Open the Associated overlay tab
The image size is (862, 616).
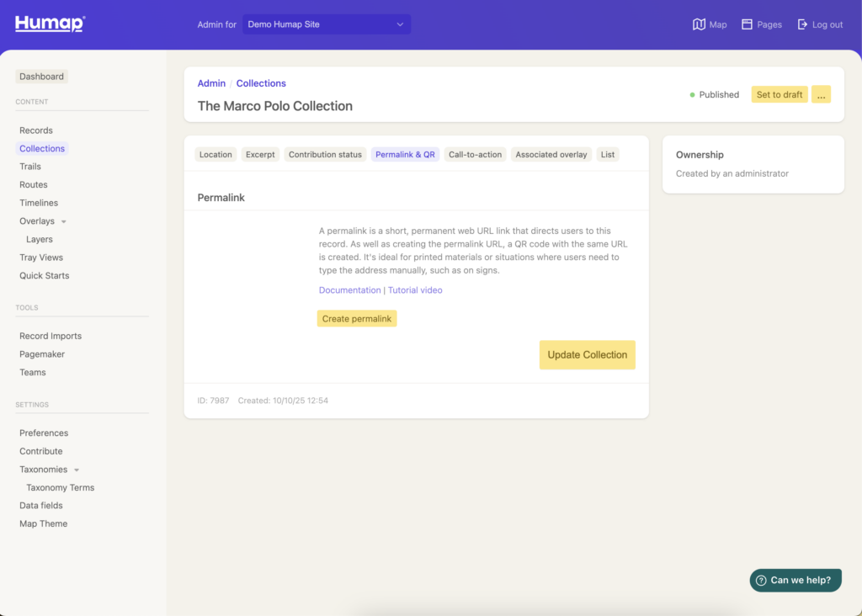[x=551, y=155]
